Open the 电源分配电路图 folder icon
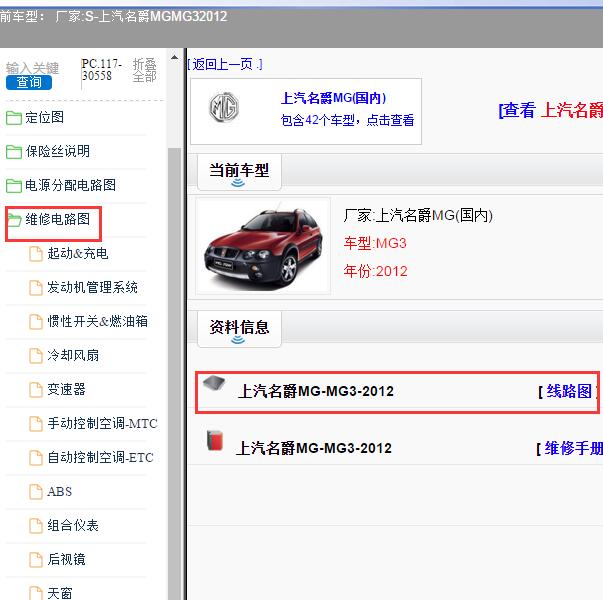The height and width of the screenshot is (600, 603). click(x=14, y=185)
